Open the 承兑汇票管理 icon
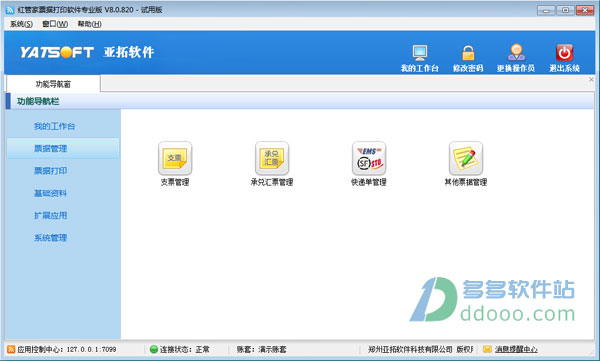The height and width of the screenshot is (361, 600). point(272,158)
